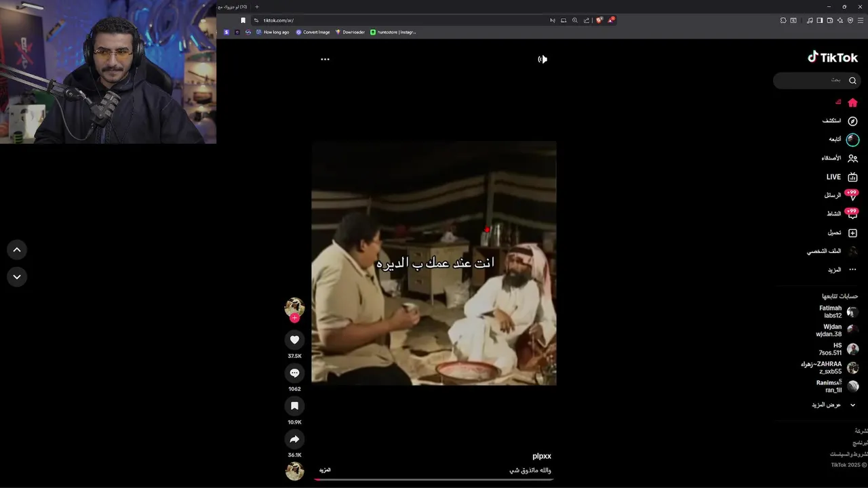The height and width of the screenshot is (488, 868).
Task: Click the music note media control icon
Action: [x=809, y=20]
